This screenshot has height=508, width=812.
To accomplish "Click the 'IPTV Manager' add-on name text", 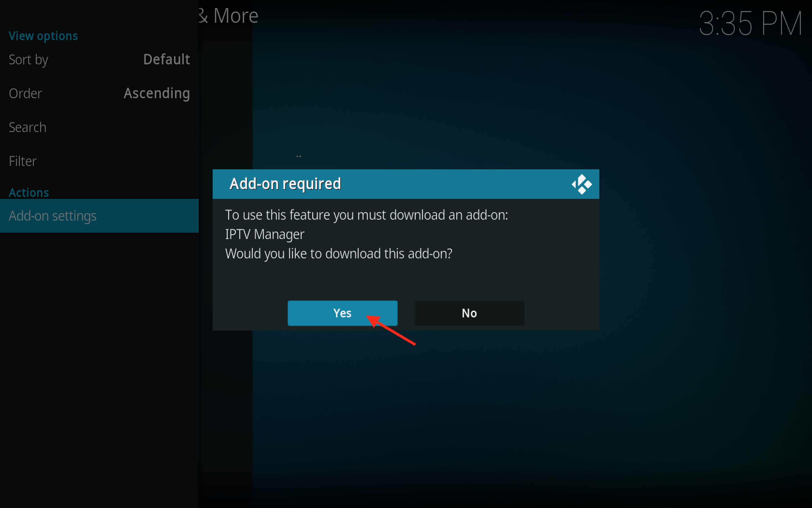I will coord(265,234).
